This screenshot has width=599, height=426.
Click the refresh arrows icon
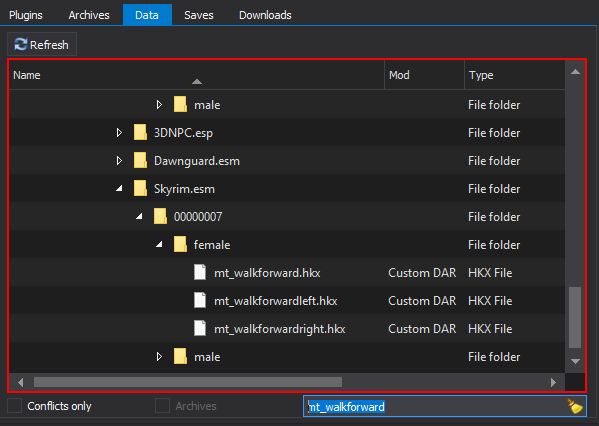pos(21,45)
